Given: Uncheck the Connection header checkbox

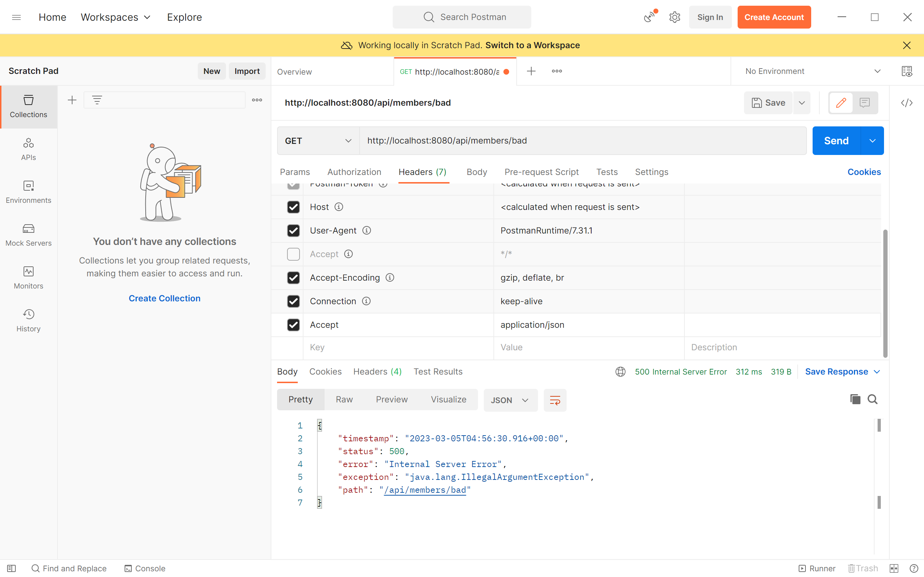Looking at the screenshot, I should (293, 301).
